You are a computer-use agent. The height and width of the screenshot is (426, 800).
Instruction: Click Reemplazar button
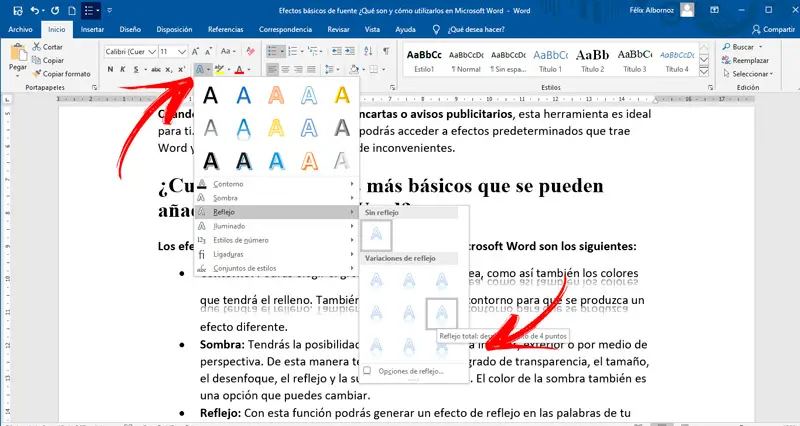tap(745, 60)
